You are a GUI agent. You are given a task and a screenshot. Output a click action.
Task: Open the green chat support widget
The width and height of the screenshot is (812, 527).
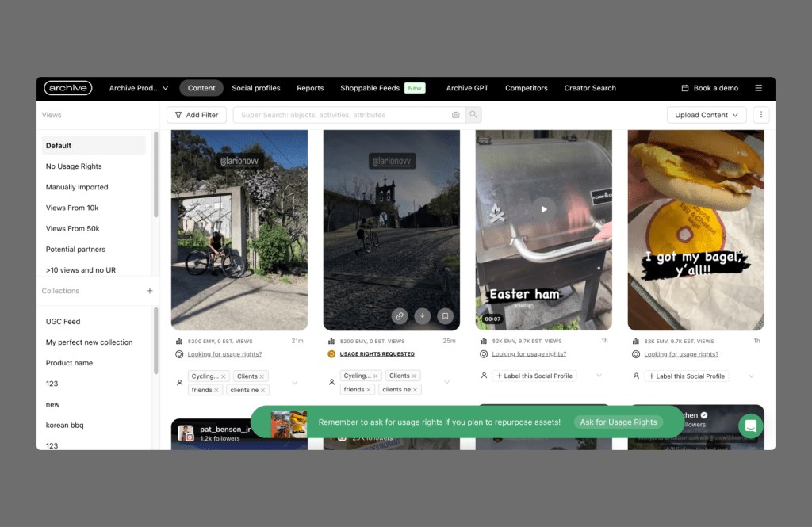coord(750,426)
